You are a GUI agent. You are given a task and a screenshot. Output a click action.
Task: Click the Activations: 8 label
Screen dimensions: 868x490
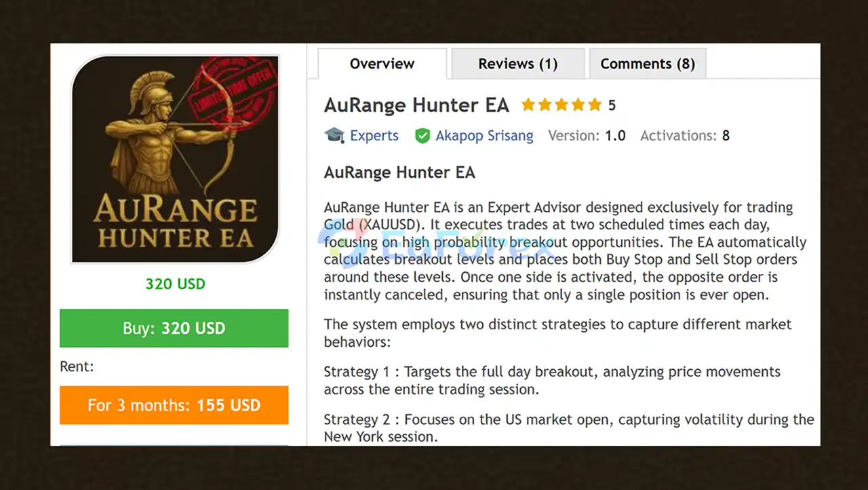[685, 136]
